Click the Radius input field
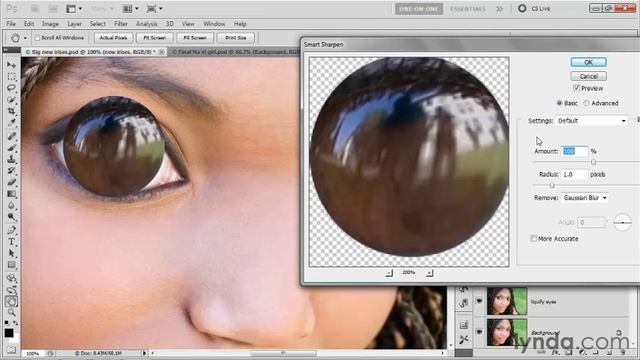This screenshot has height=360, width=640. click(x=574, y=174)
